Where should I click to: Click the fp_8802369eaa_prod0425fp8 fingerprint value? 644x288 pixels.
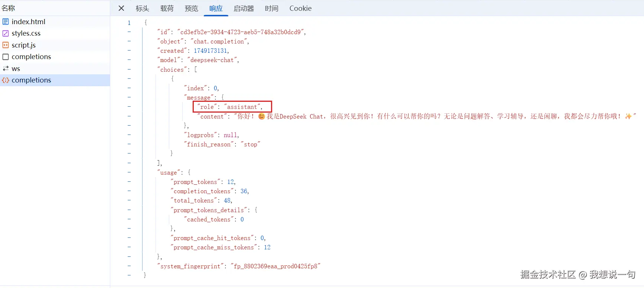click(x=275, y=266)
